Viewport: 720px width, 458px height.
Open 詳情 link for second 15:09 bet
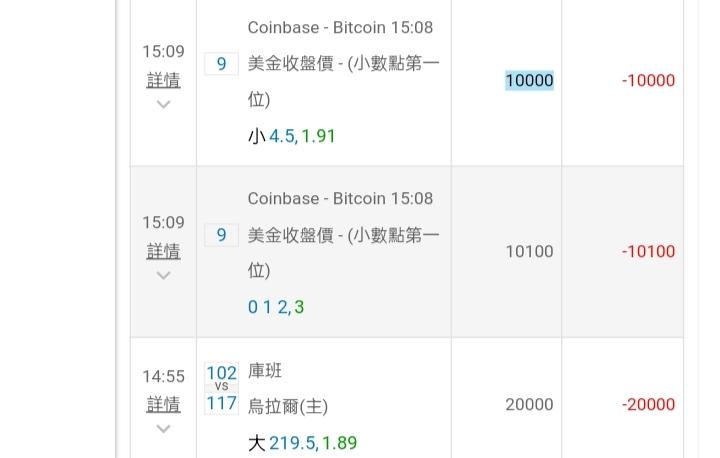click(163, 251)
